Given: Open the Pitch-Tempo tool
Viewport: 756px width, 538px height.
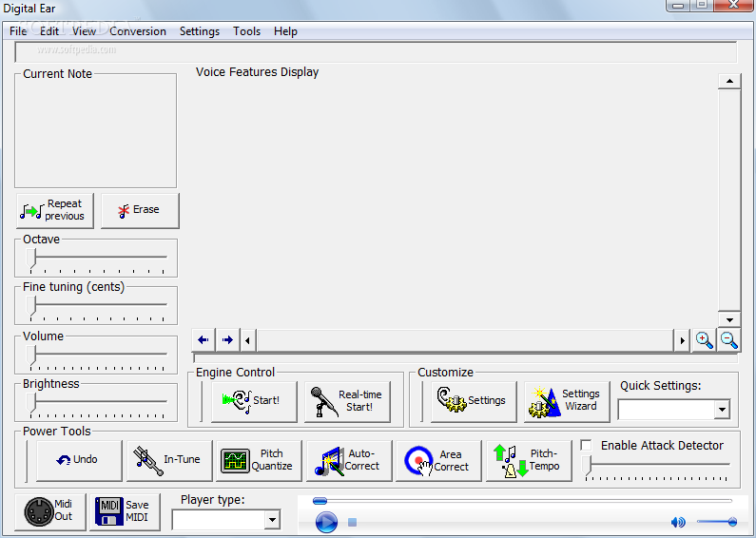Looking at the screenshot, I should (529, 460).
